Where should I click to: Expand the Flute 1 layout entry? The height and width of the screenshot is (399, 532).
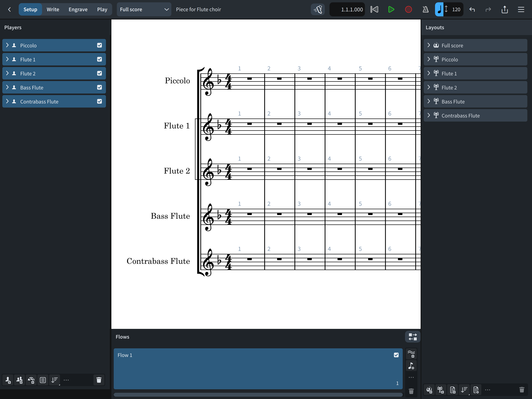429,73
